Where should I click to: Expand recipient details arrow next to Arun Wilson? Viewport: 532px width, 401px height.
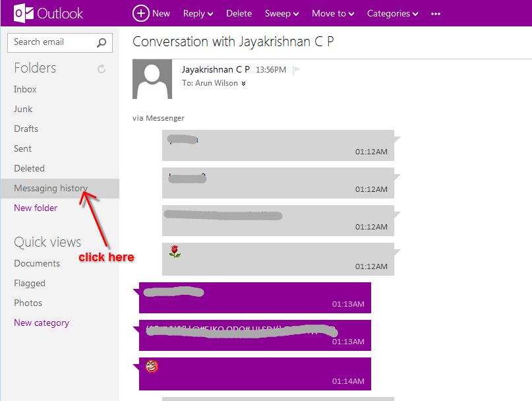(x=243, y=84)
